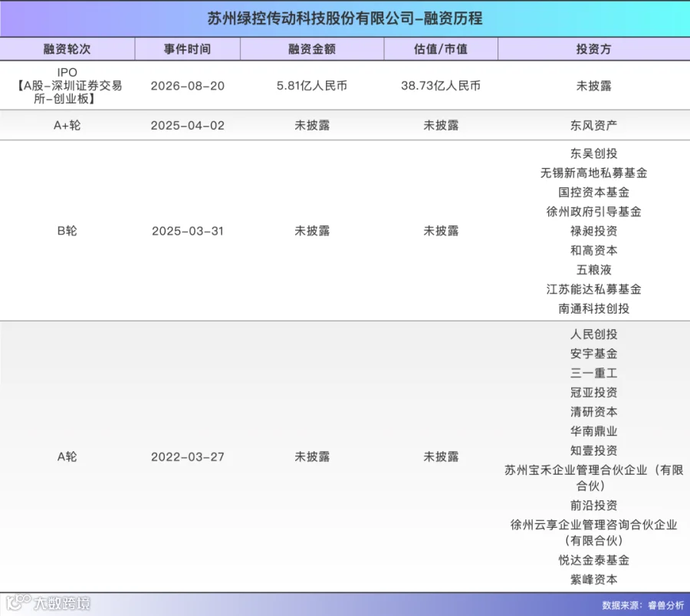Click the investor 和高资本
The width and height of the screenshot is (690, 616).
click(x=593, y=250)
